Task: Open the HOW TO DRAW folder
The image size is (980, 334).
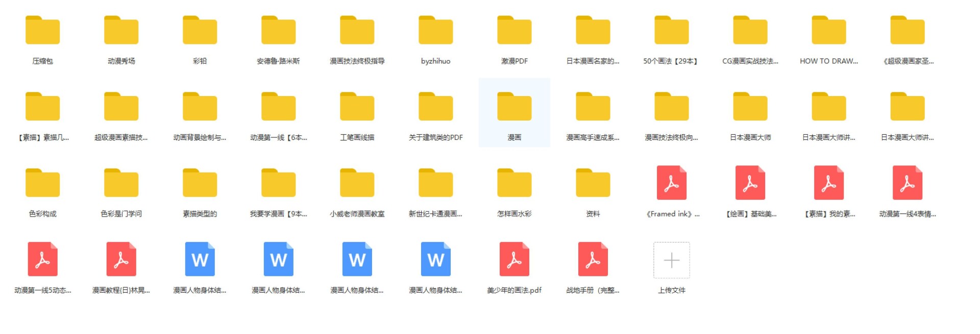Action: (828, 31)
